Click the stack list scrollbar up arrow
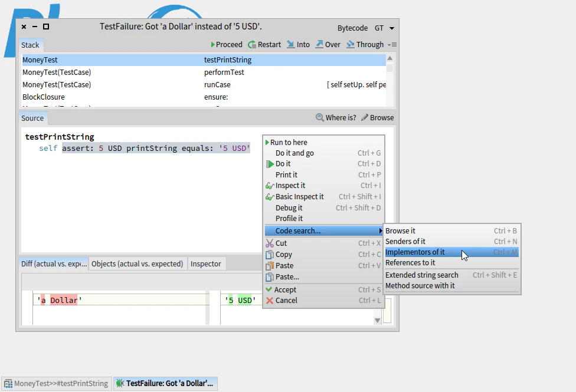 390,58
